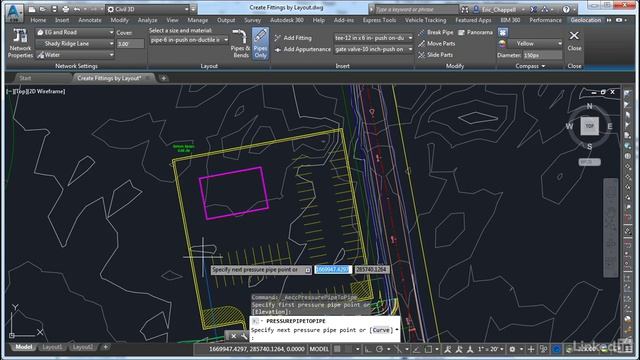The width and height of the screenshot is (640, 360).
Task: Open Civil 3D workspace dropdown
Action: [x=149, y=9]
